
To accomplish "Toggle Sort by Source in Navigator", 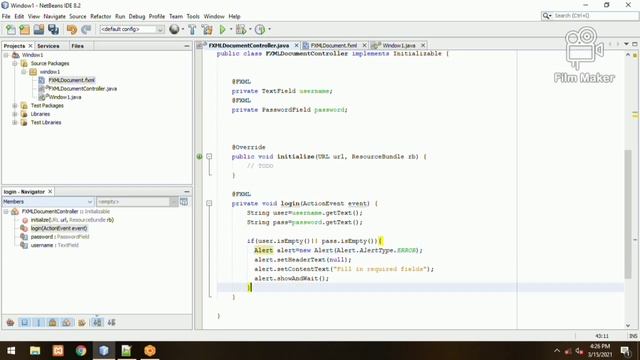I will 111,322.
